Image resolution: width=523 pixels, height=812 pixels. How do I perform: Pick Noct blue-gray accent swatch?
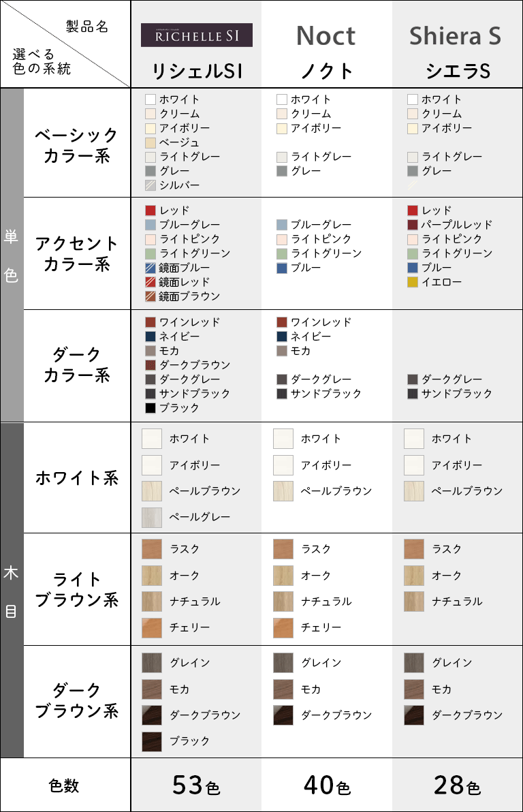[282, 225]
